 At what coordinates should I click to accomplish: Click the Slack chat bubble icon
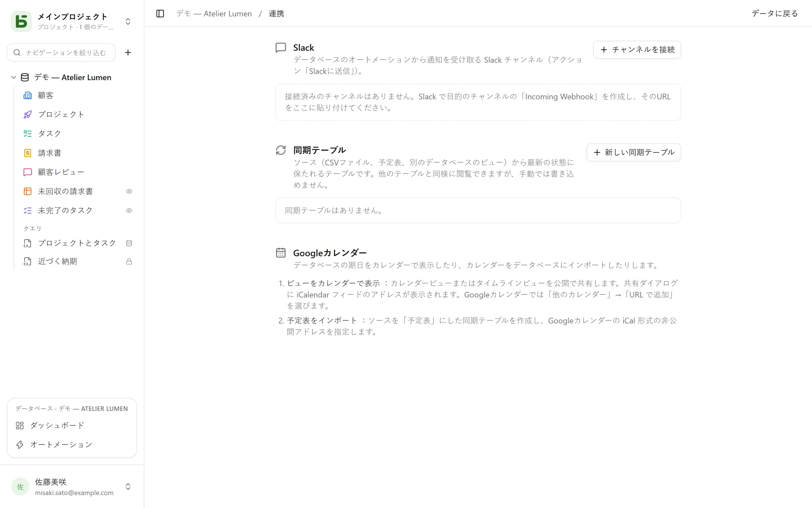[281, 48]
